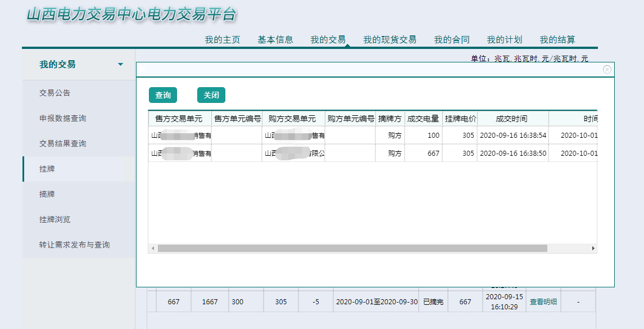Open 转让需求发布与查询 in sidebar
Image resolution: width=644 pixels, height=329 pixels.
pyautogui.click(x=75, y=245)
